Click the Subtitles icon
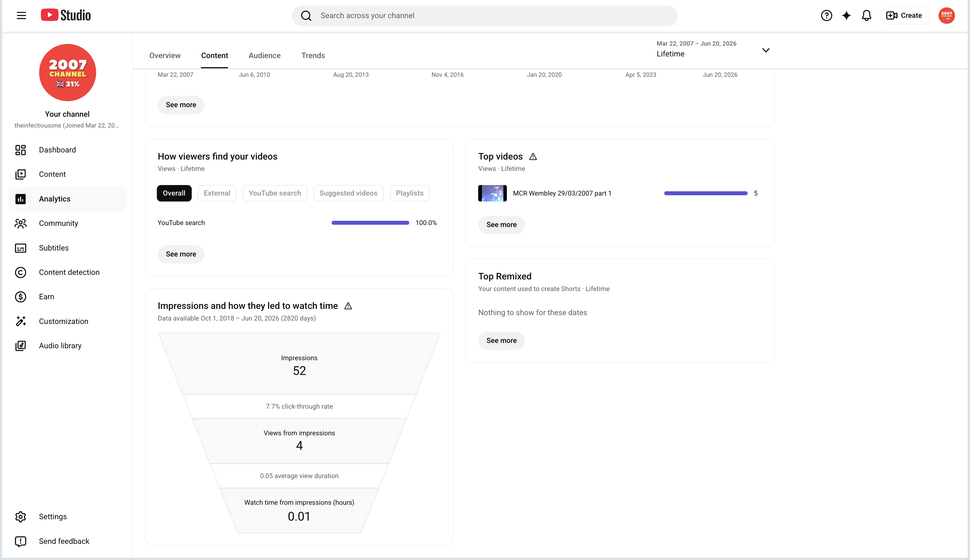Viewport: 970px width, 560px height. pyautogui.click(x=20, y=248)
